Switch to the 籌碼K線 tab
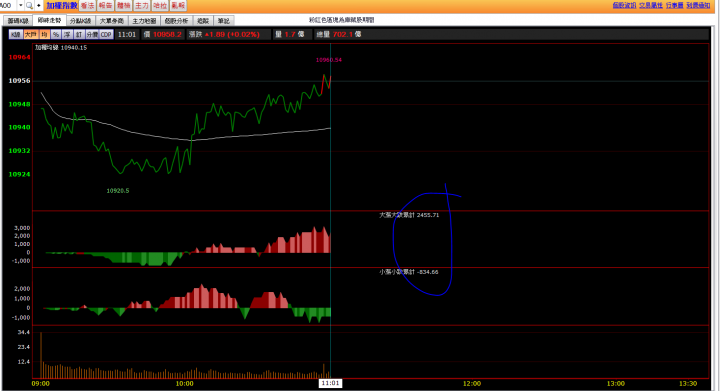Screen dimensions: 720x391 [18, 21]
